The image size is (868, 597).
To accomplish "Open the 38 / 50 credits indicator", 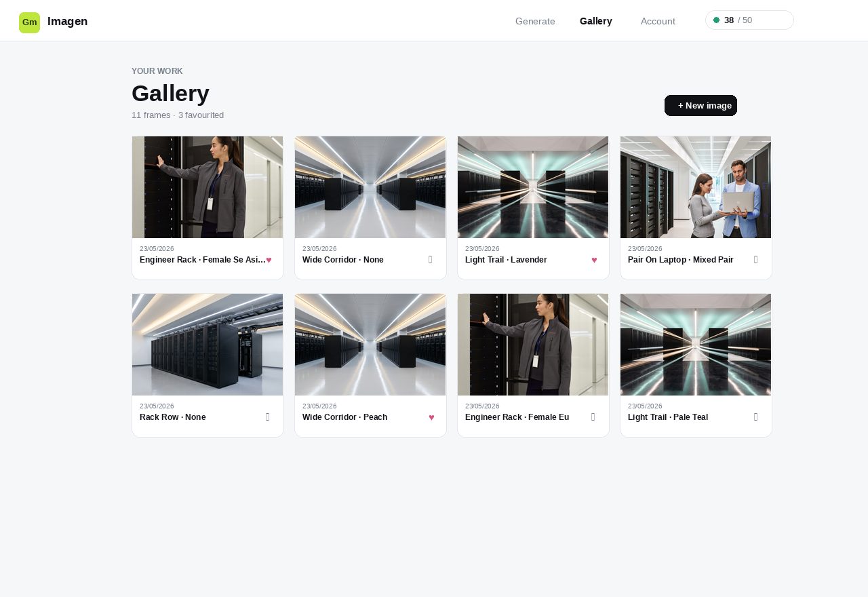I will [749, 20].
